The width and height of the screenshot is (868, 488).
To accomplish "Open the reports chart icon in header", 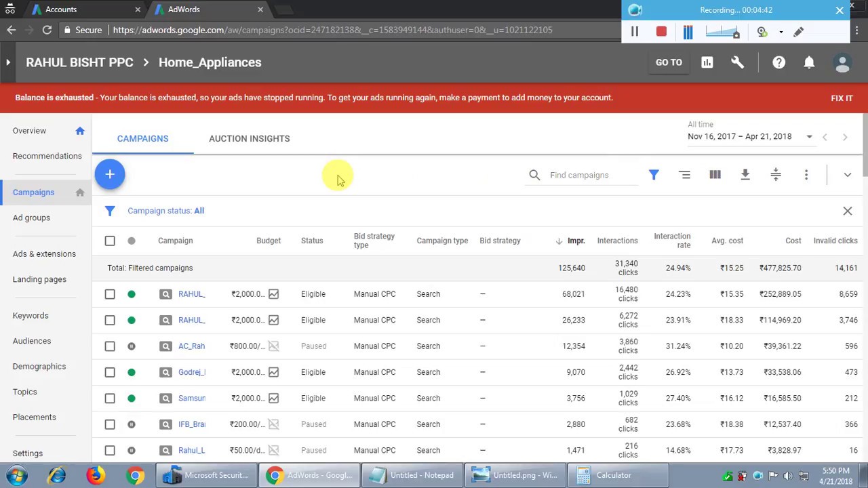I will (x=707, y=62).
